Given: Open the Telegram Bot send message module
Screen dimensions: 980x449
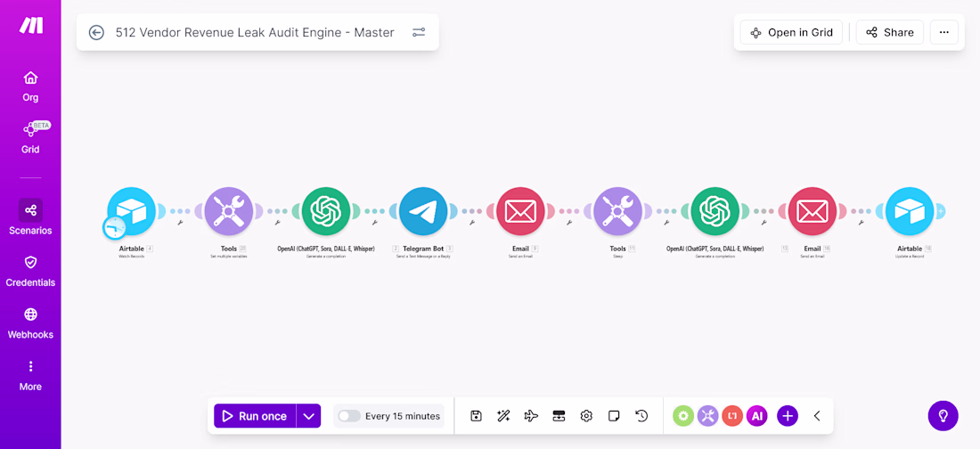Looking at the screenshot, I should coord(423,211).
